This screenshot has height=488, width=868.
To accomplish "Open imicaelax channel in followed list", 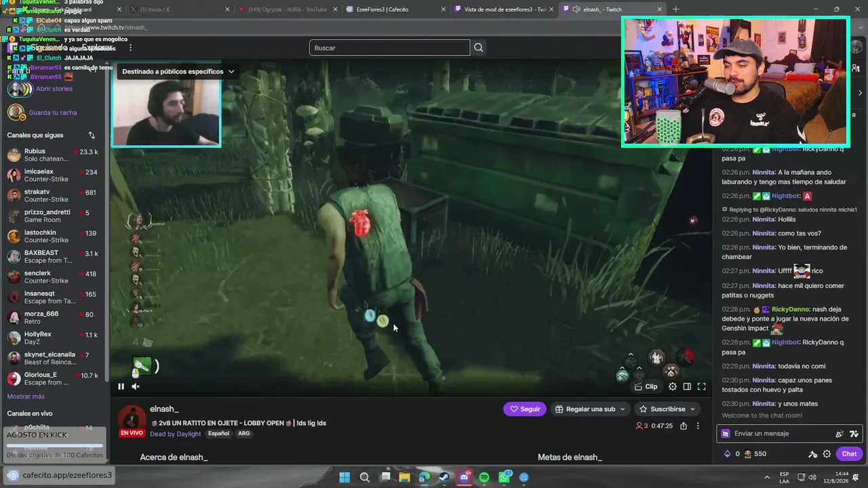I will [x=54, y=175].
